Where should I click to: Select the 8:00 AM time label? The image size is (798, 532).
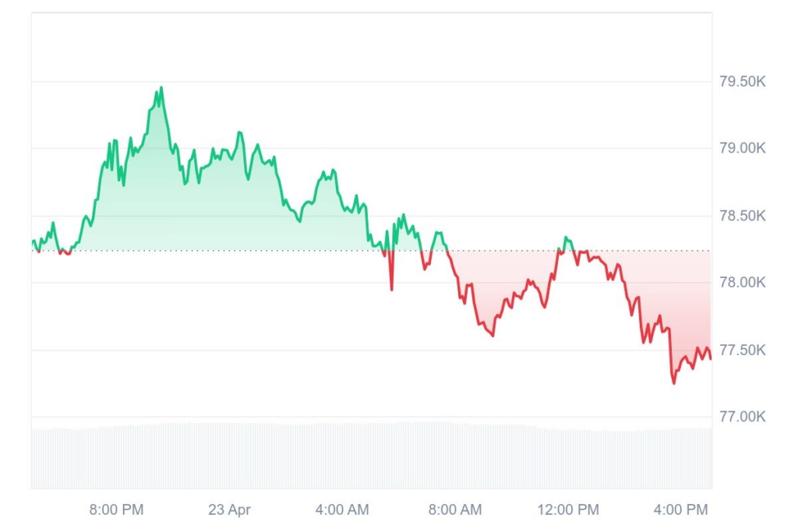point(455,510)
